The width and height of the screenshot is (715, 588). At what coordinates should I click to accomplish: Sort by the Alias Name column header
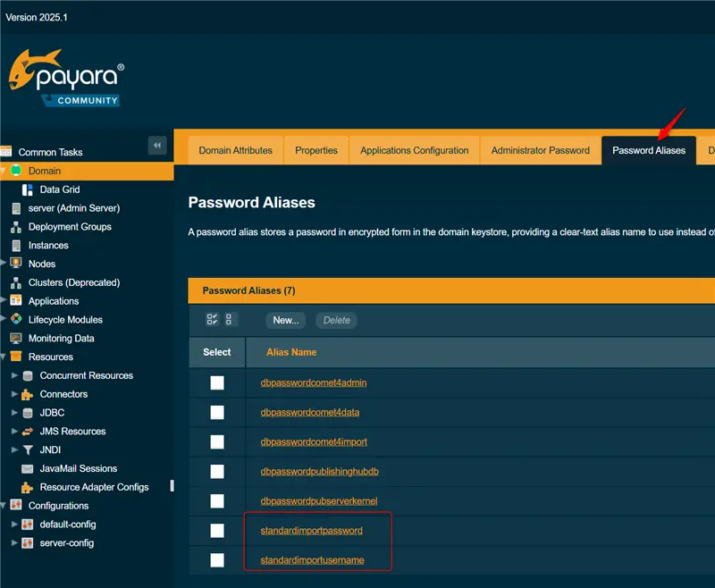point(291,352)
